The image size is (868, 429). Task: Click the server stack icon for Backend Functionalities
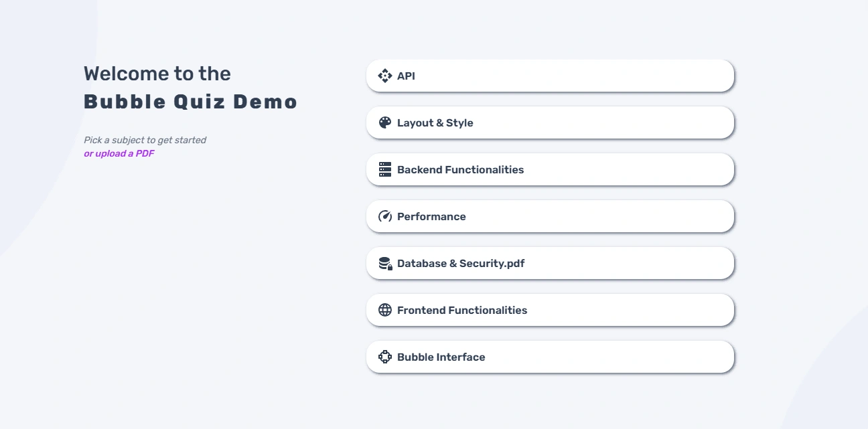click(385, 169)
